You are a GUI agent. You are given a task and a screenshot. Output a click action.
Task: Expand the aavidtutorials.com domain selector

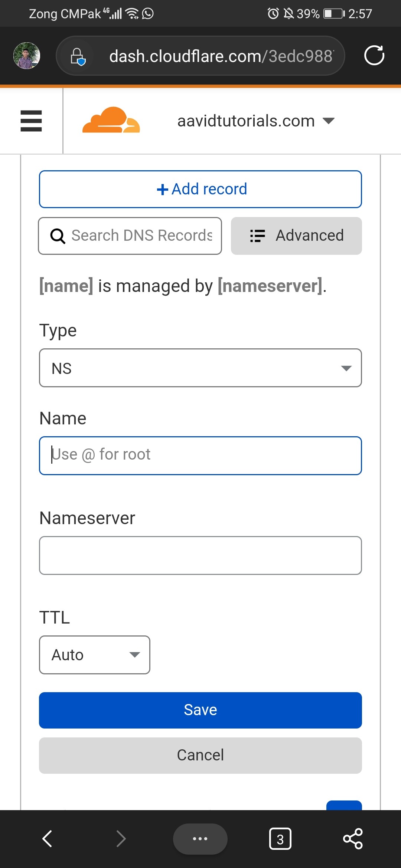(256, 121)
